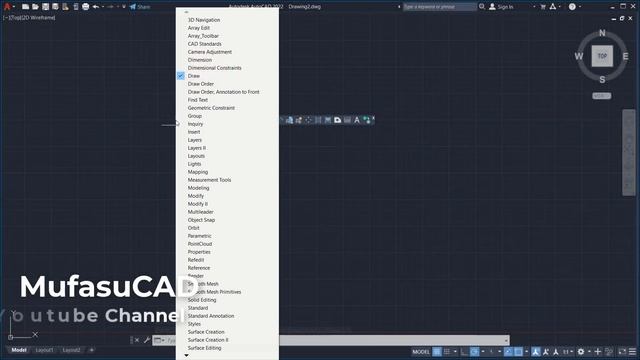640x360 pixels.
Task: Close the command line with its X
Action: pos(137,340)
